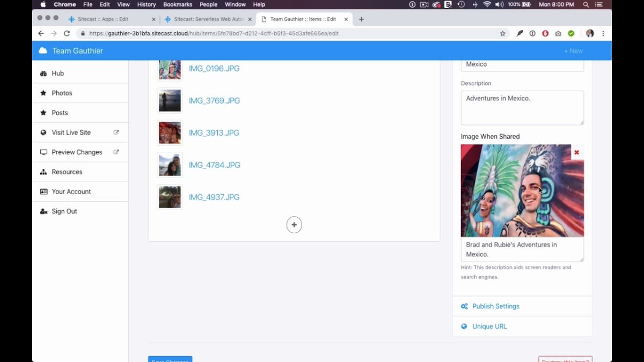The height and width of the screenshot is (362, 644).
Task: Click inside the Description text area
Action: 522,108
